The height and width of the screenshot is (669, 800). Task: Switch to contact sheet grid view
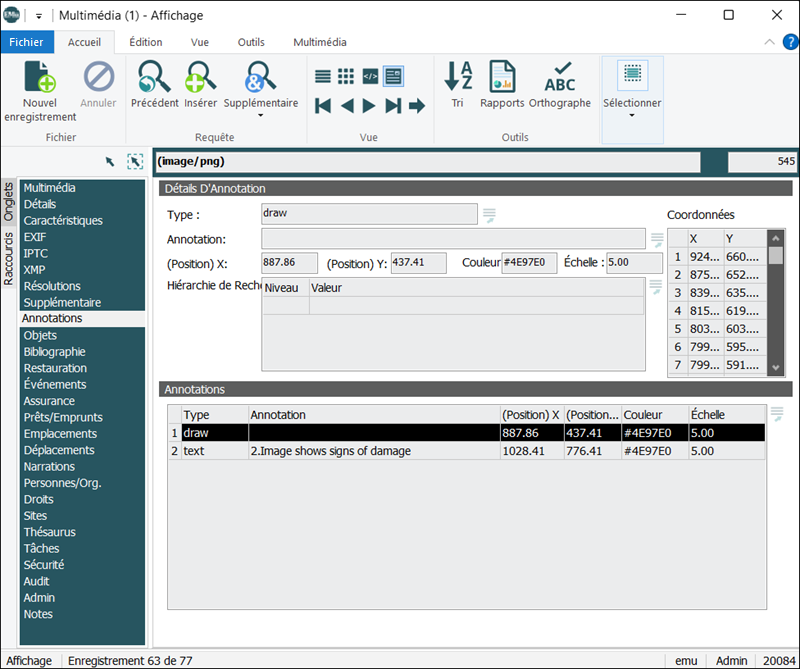[x=346, y=77]
